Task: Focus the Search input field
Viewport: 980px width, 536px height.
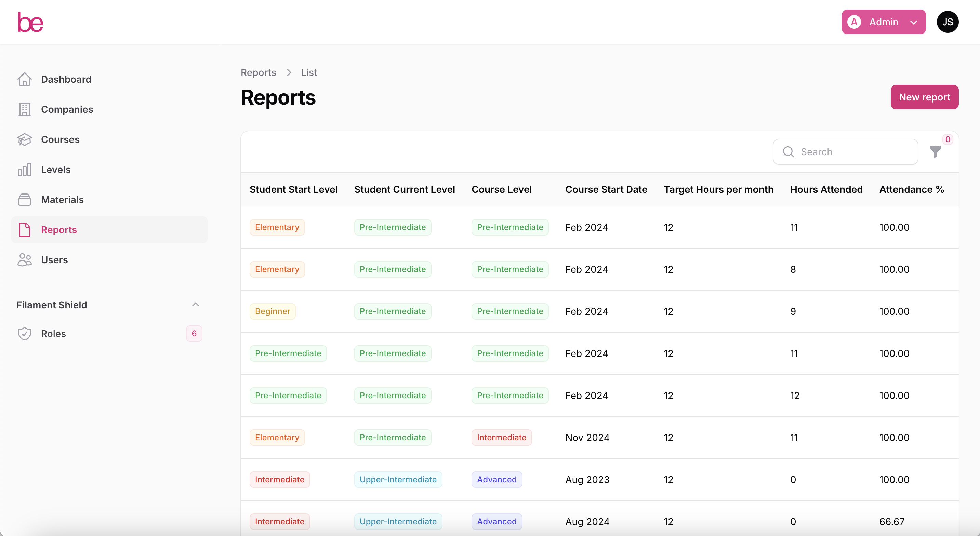Action: [845, 151]
